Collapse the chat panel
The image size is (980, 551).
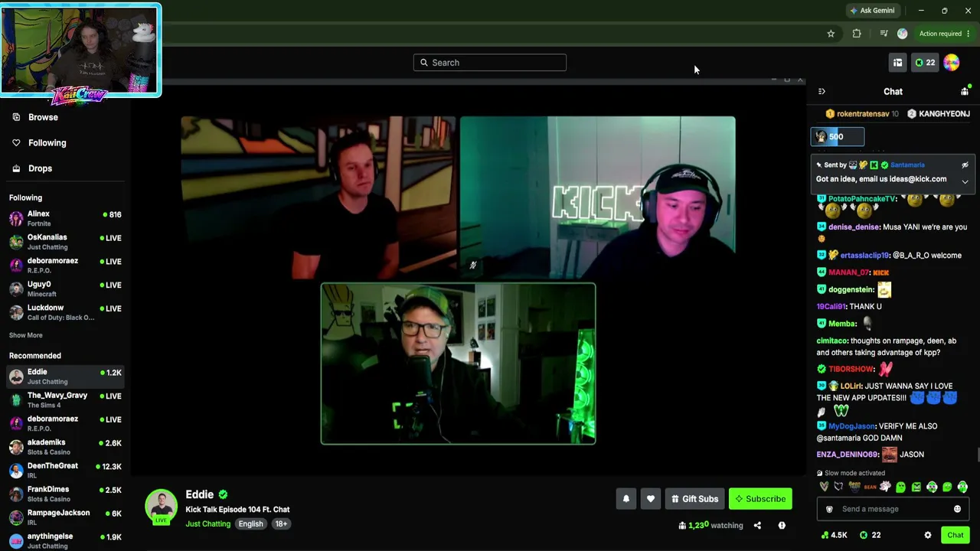coord(822,92)
